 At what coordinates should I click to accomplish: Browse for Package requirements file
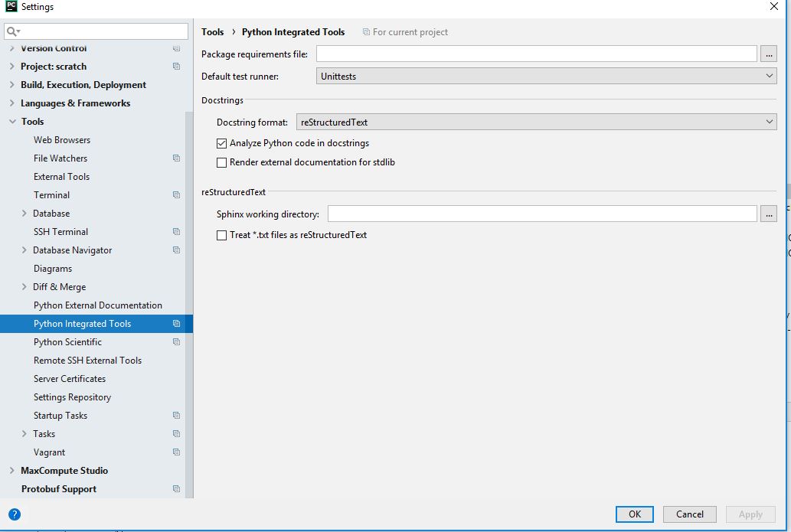coord(768,54)
